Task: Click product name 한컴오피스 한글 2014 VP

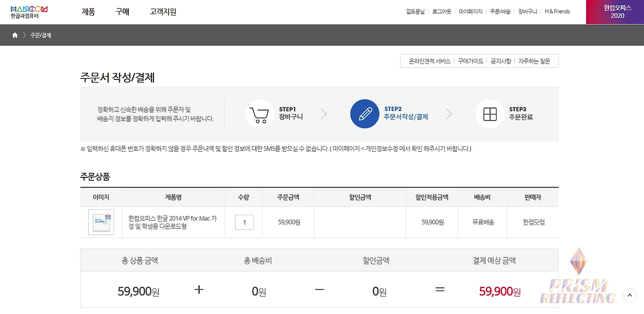Action: [x=173, y=222]
